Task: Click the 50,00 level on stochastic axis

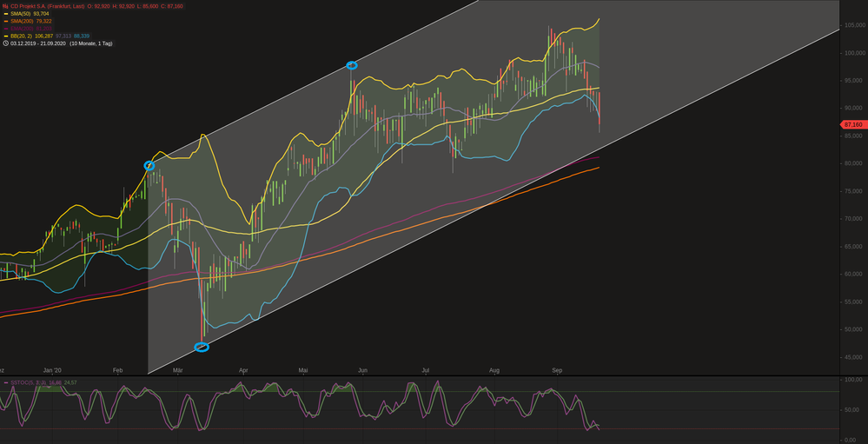Action: tap(852, 408)
